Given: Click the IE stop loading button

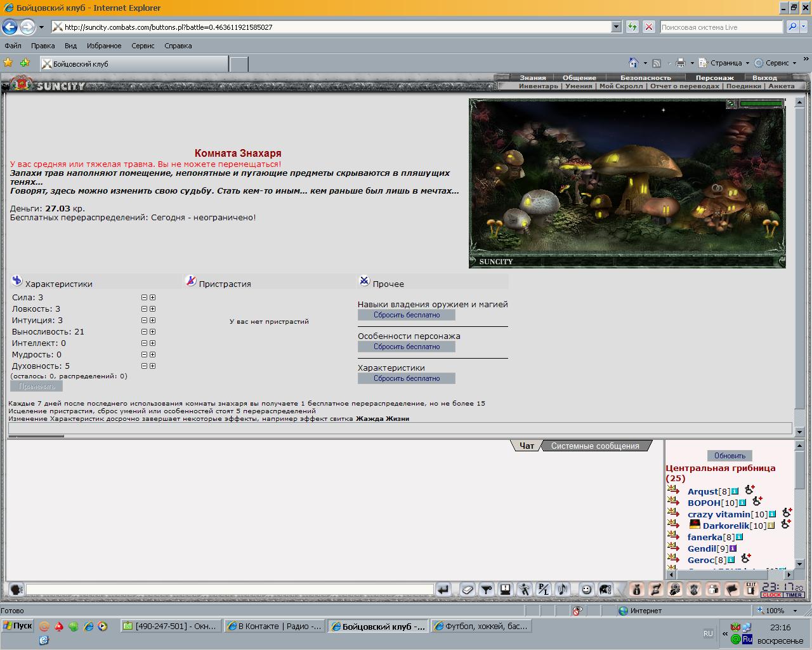Looking at the screenshot, I should pyautogui.click(x=649, y=27).
